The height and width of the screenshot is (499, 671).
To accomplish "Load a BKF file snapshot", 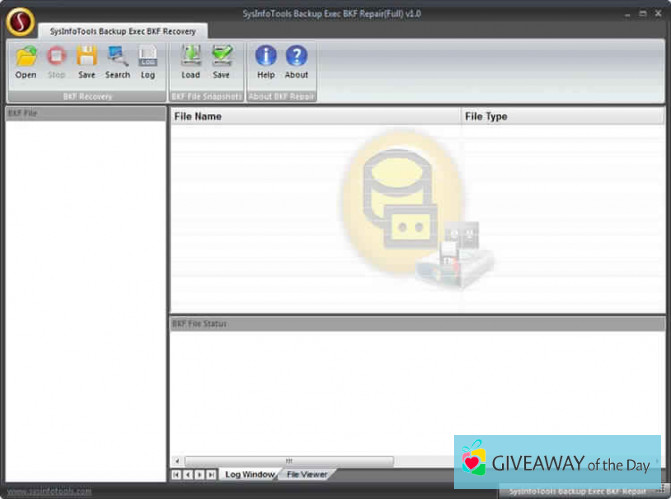I will (190, 60).
